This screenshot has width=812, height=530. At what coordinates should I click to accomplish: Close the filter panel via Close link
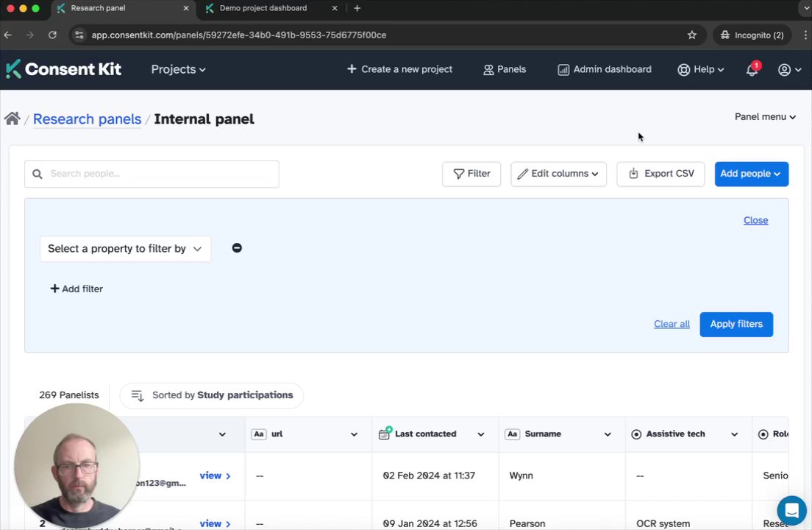(x=755, y=220)
